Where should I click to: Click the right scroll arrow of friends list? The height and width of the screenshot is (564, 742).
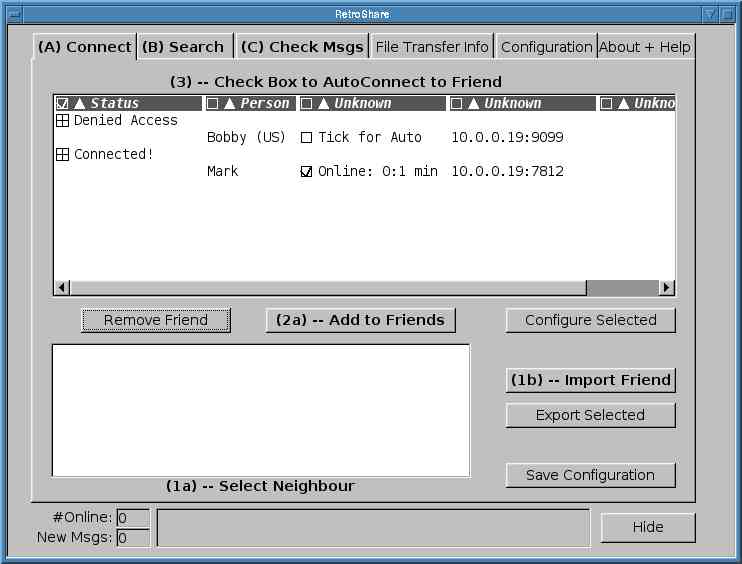click(x=666, y=288)
